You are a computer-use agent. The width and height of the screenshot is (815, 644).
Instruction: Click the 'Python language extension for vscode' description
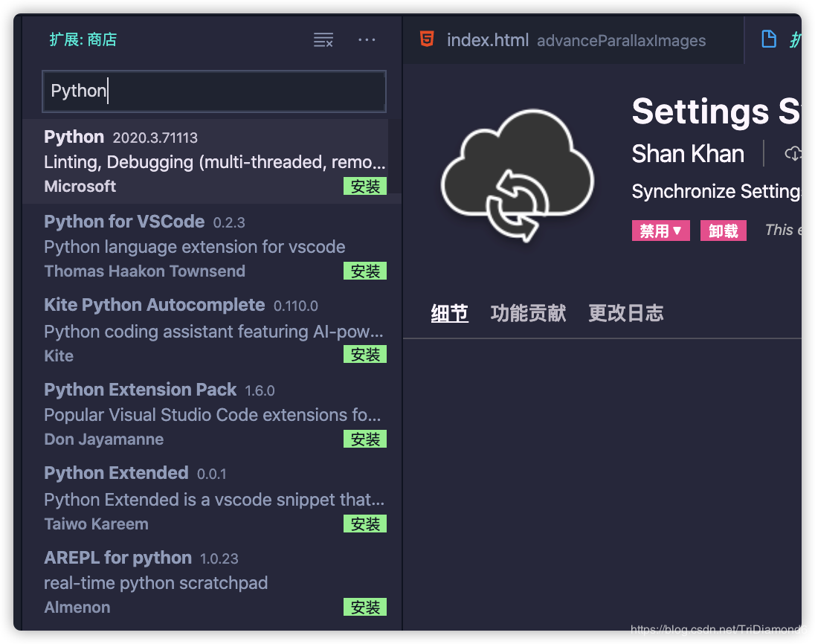coord(194,247)
